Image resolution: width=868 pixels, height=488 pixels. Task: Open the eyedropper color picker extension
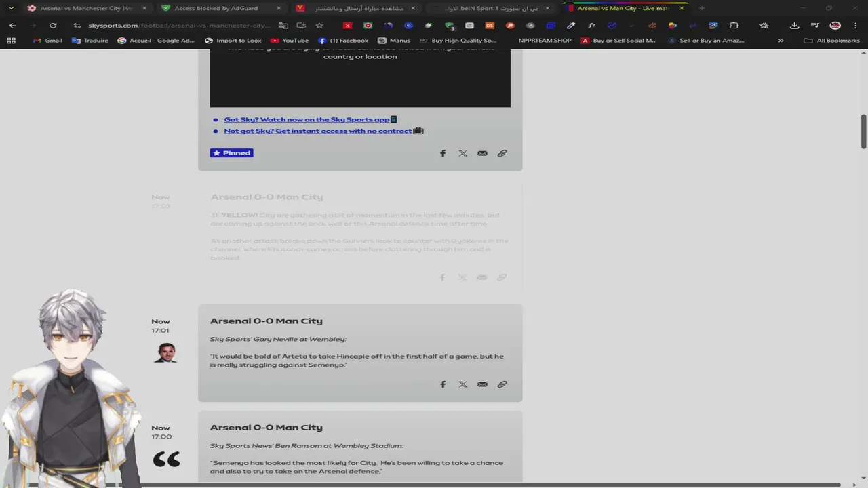tap(571, 26)
